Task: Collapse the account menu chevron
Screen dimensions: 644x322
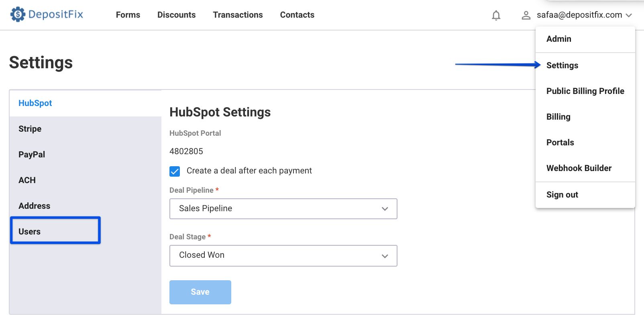Action: 629,15
